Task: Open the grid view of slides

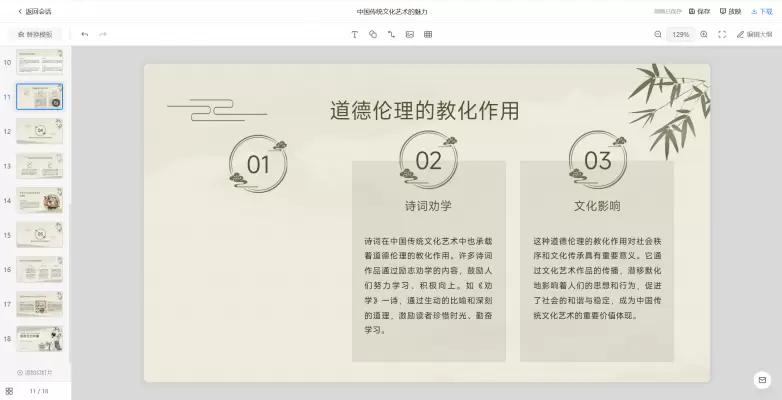Action: pyautogui.click(x=9, y=391)
